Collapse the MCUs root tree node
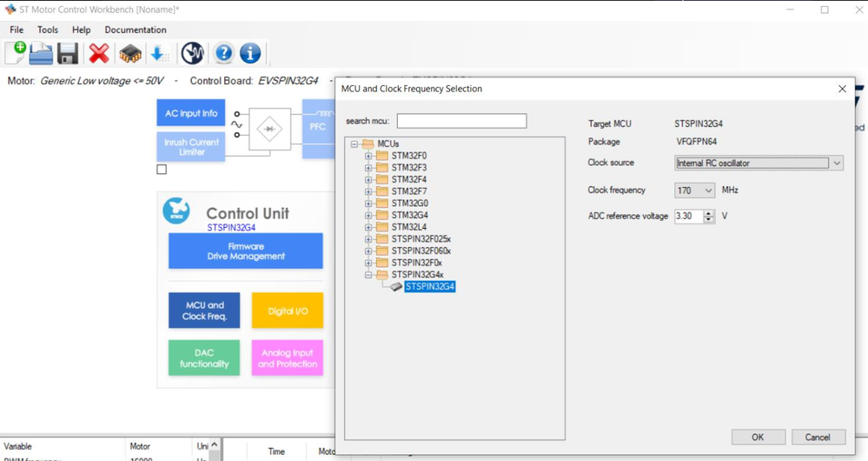Screen dimensions: 868x461 point(354,144)
